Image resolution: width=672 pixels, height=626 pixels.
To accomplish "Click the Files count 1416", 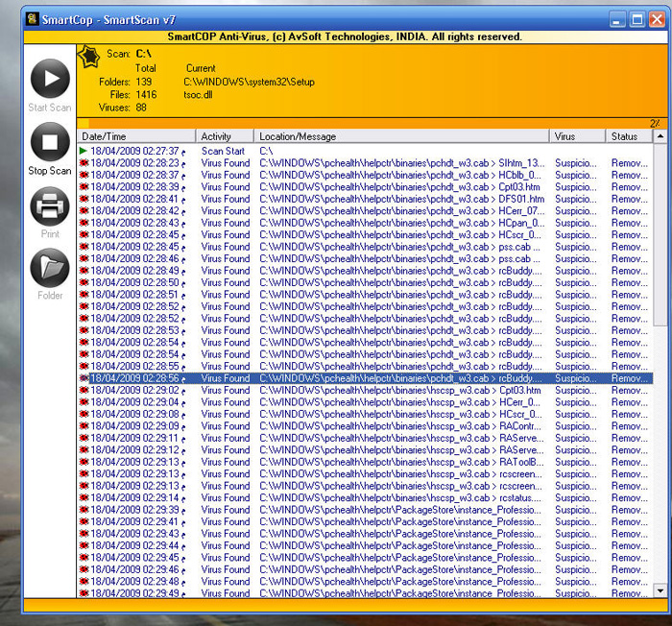I will point(146,95).
